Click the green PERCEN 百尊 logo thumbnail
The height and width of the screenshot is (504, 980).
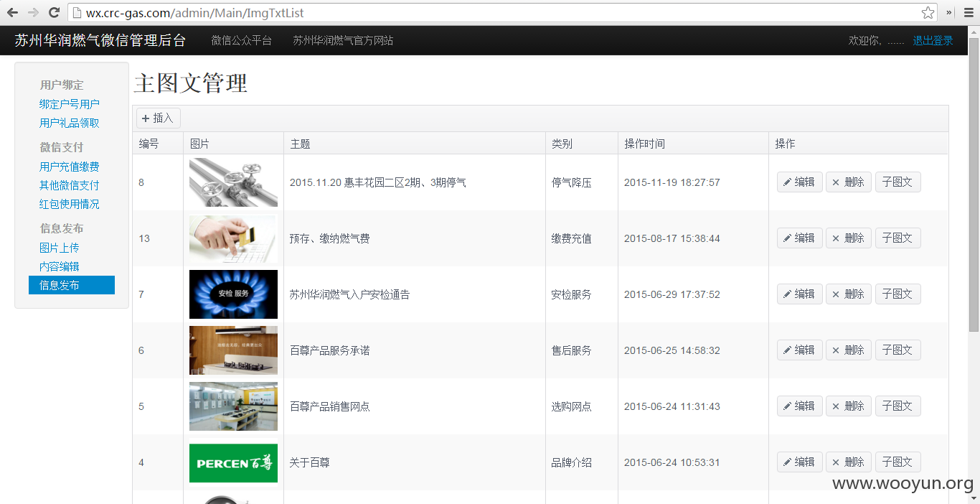[233, 462]
